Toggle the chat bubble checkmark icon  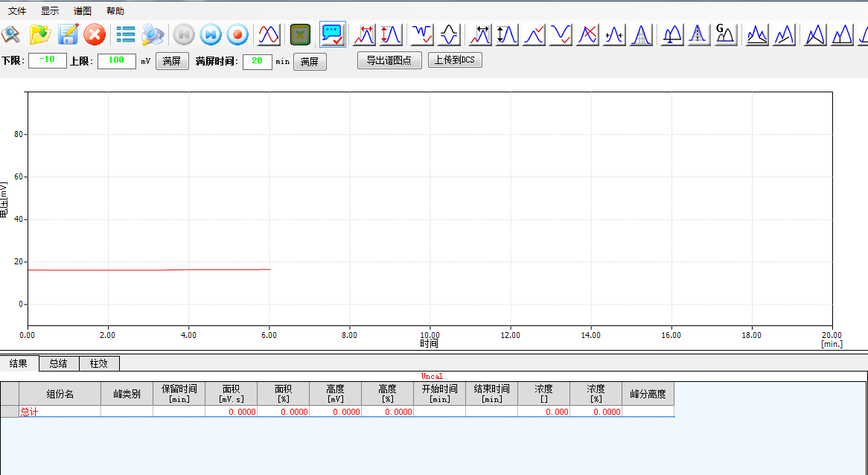pos(333,34)
